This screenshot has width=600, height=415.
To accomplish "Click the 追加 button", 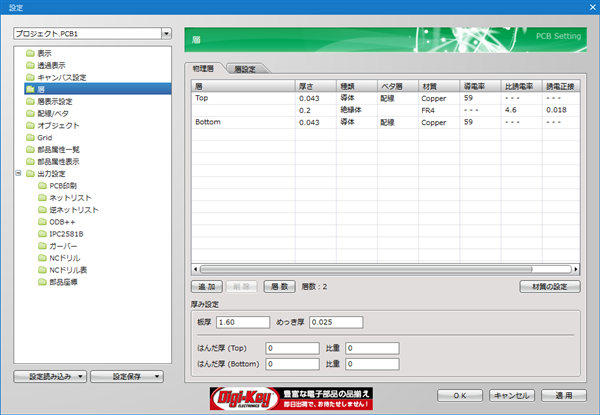I will (207, 286).
